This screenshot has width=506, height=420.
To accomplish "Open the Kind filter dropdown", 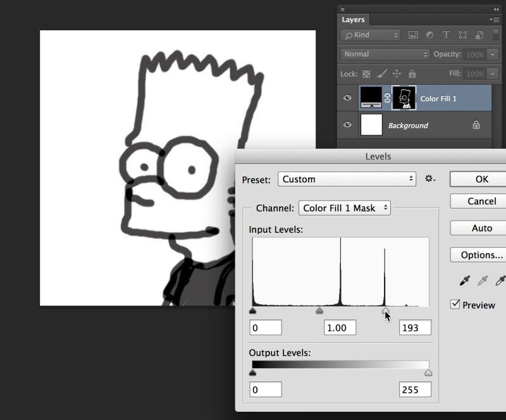I will tap(371, 35).
